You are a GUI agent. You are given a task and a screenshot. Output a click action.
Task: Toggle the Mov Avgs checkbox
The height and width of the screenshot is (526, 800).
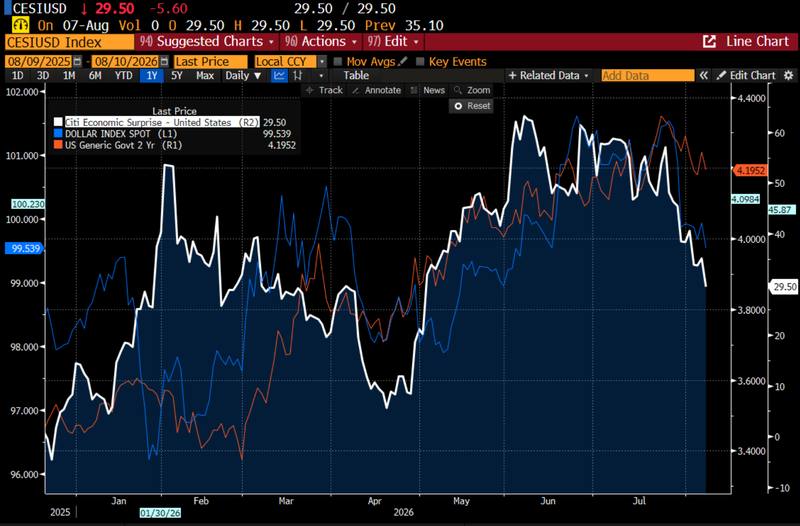(337, 62)
